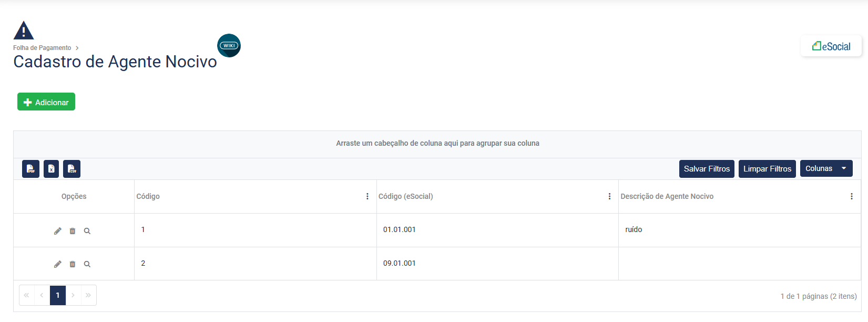868x322 pixels.
Task: Edit the ruído agent record
Action: pos(58,231)
